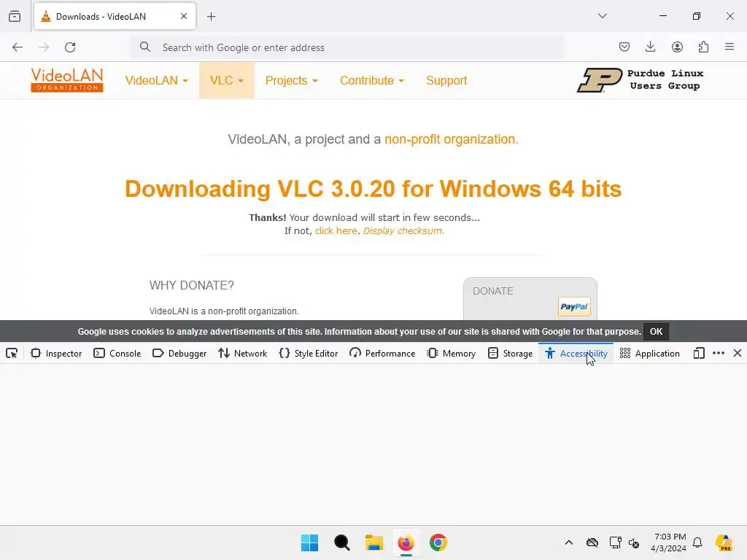Open the clock showing 7:03 PM
747x560 pixels.
(x=668, y=542)
